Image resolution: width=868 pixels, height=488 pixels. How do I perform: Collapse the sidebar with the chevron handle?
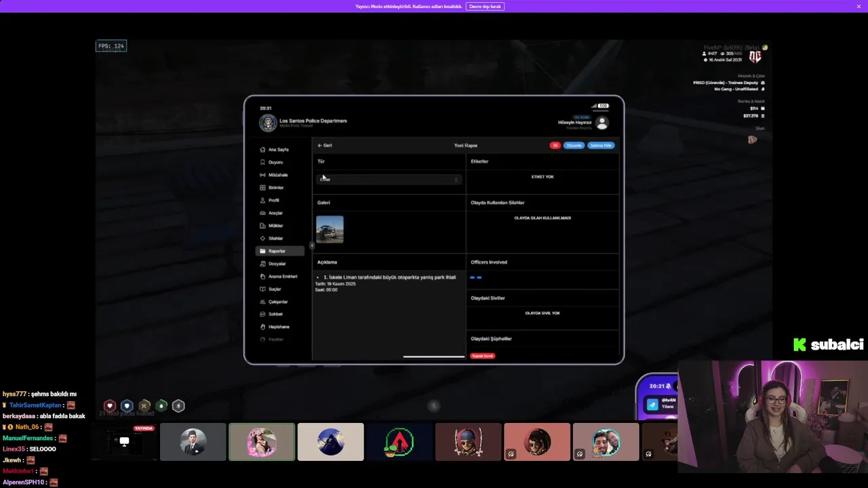[312, 245]
